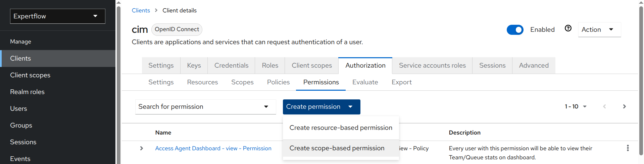Navigate to Realm roles in sidebar
This screenshot has height=164, width=644.
point(27,92)
